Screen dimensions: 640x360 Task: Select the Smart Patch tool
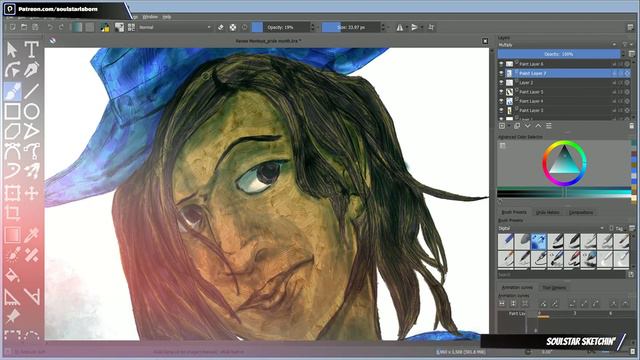31,255
